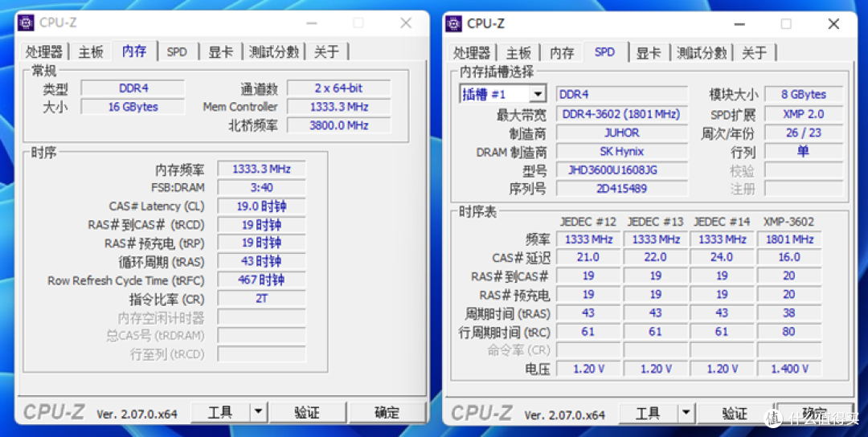This screenshot has width=868, height=437.
Task: Open 显卡 tab in right CPU-Z window
Action: click(x=649, y=53)
